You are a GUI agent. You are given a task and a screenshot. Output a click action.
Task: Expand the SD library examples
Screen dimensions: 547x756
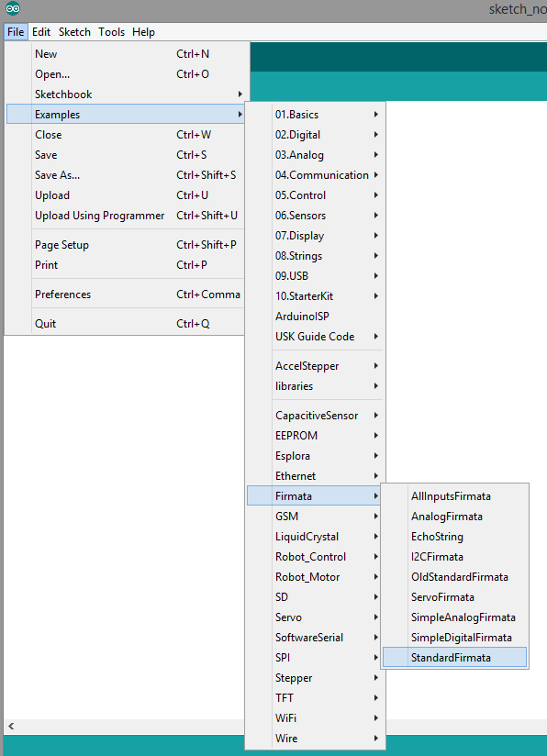(x=316, y=597)
